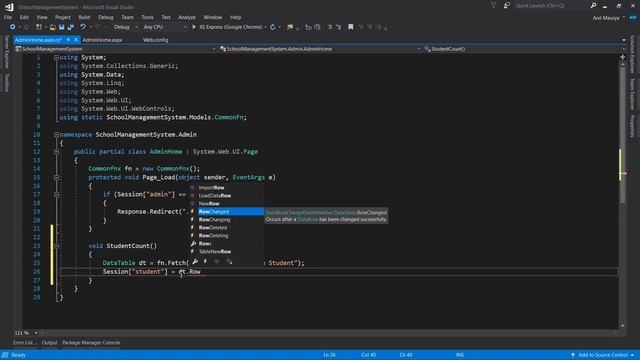Open the File menu
Image resolution: width=640 pixels, height=360 pixels.
tap(8, 17)
